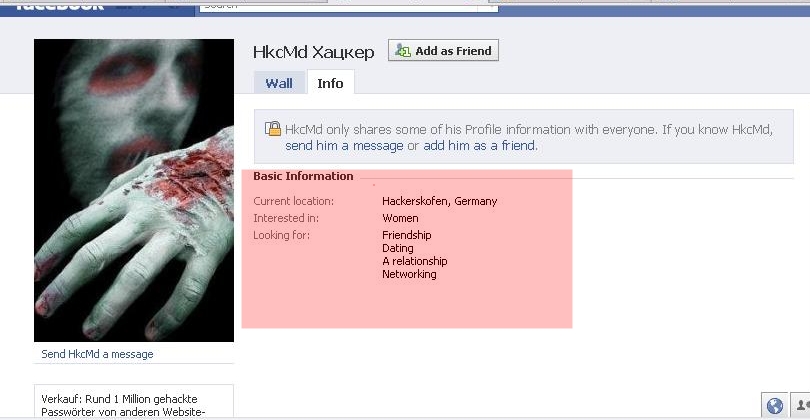Image resolution: width=810 pixels, height=420 pixels.
Task: Open the zombie hand profile picture
Action: point(134,190)
